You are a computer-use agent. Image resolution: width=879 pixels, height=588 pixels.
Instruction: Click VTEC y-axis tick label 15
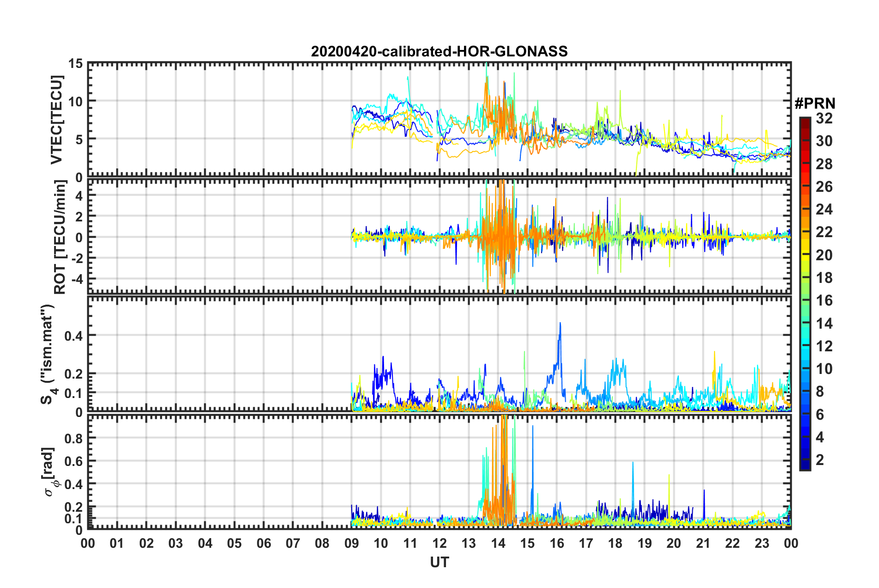(x=75, y=64)
